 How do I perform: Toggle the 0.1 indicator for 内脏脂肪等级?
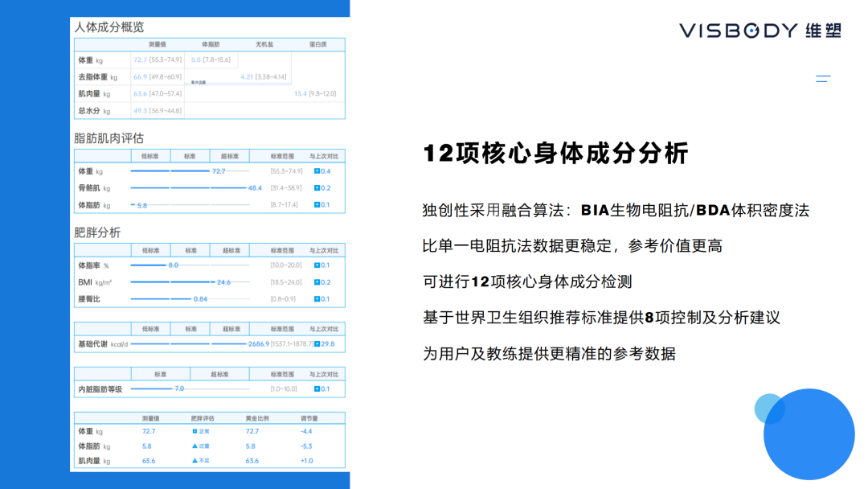pyautogui.click(x=317, y=388)
